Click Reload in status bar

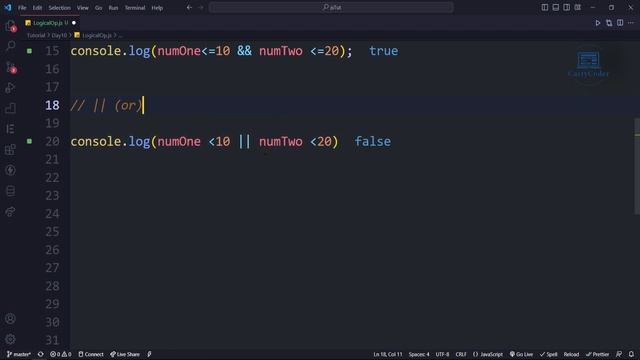(571, 354)
